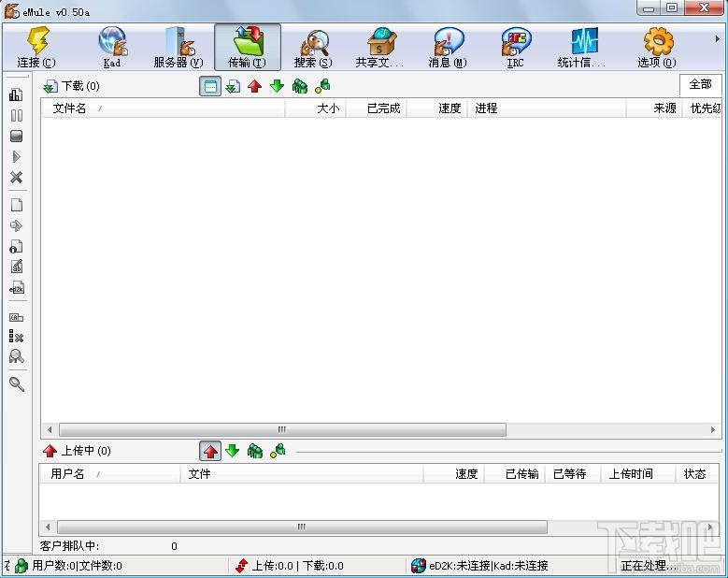Click the 客户排队中 label
728x578 pixels.
[70, 546]
